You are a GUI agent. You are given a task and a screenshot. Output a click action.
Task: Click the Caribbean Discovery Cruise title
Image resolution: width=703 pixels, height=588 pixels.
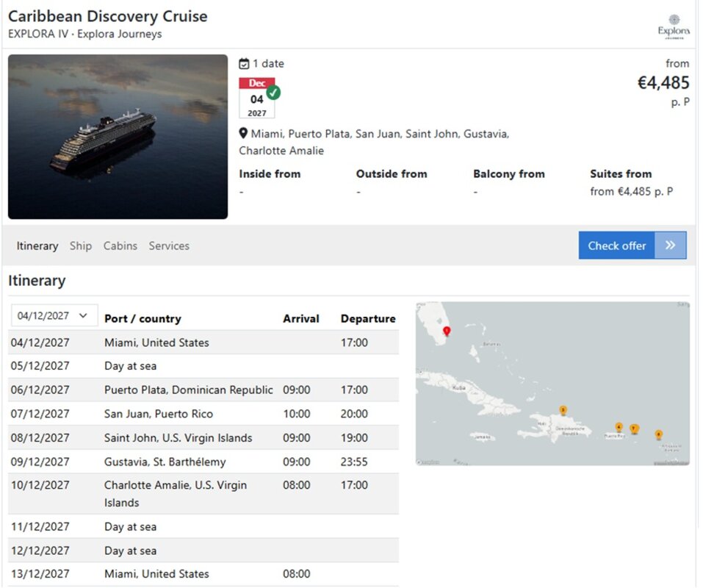click(107, 16)
